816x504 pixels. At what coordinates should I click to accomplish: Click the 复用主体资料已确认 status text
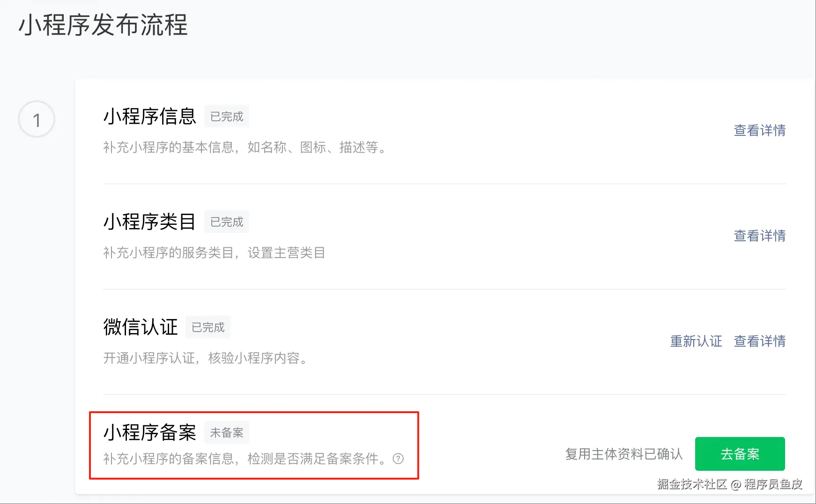coord(624,454)
